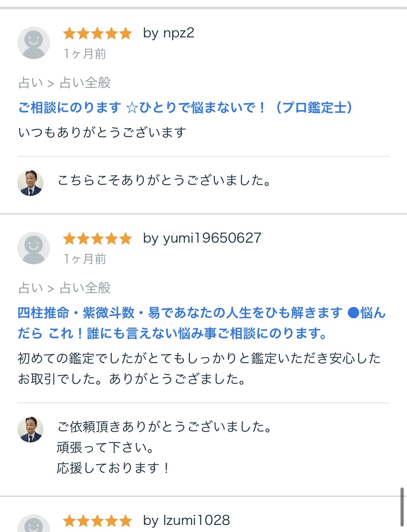The image size is (407, 532).
Task: Tap the default avatar beside npz2
Action: [x=34, y=42]
